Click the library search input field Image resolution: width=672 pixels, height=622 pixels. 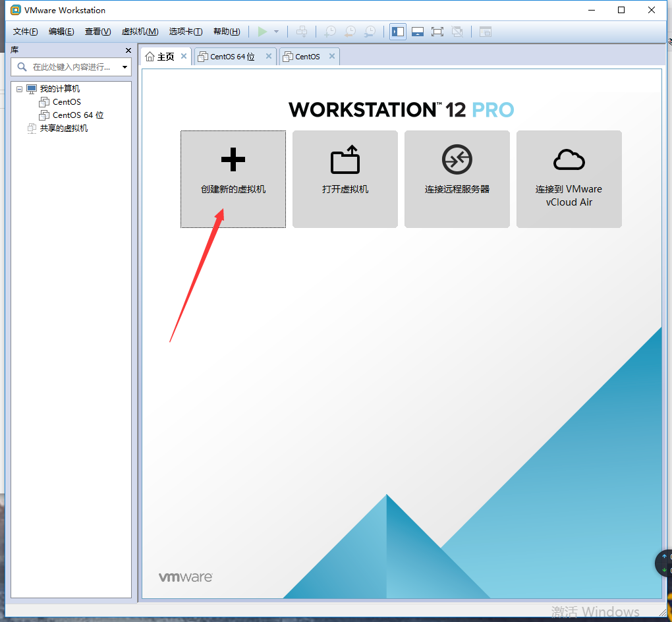(x=72, y=67)
